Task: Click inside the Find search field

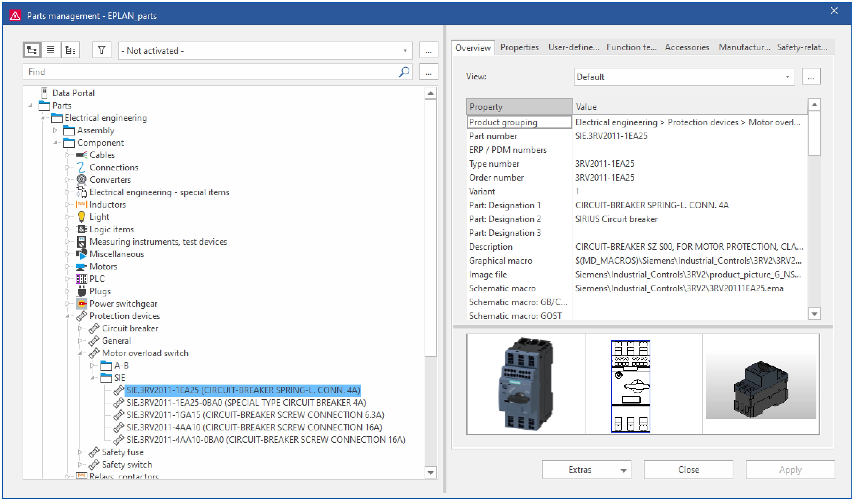Action: coord(218,72)
